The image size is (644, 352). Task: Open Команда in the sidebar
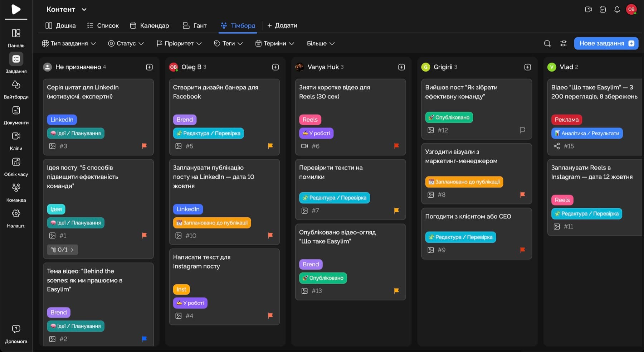point(16,193)
